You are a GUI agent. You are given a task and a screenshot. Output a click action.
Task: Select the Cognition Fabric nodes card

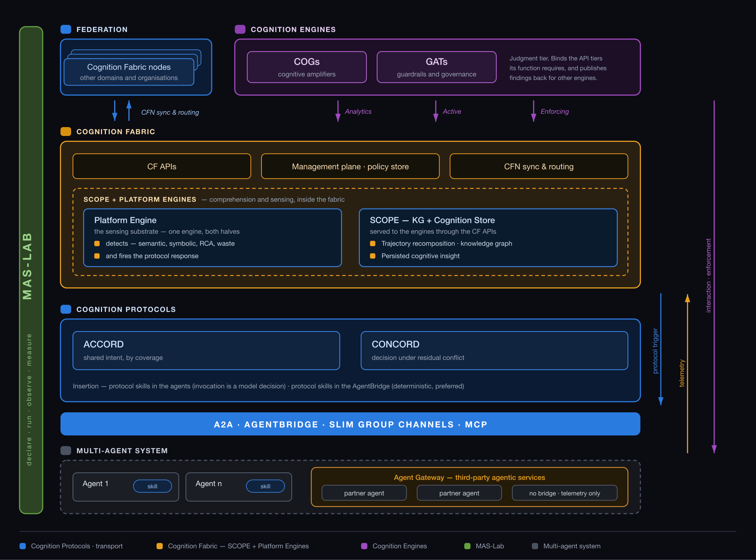point(129,72)
